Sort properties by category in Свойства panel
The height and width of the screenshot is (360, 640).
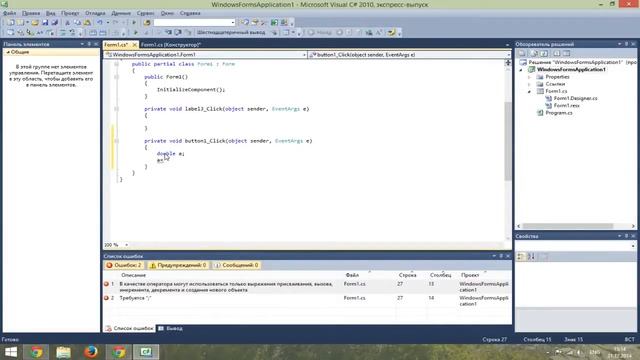[x=520, y=256]
